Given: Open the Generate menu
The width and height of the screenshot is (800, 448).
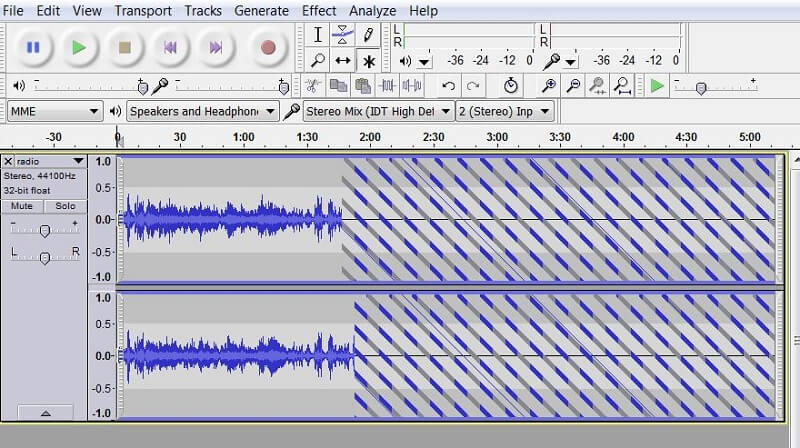Looking at the screenshot, I should 261,10.
